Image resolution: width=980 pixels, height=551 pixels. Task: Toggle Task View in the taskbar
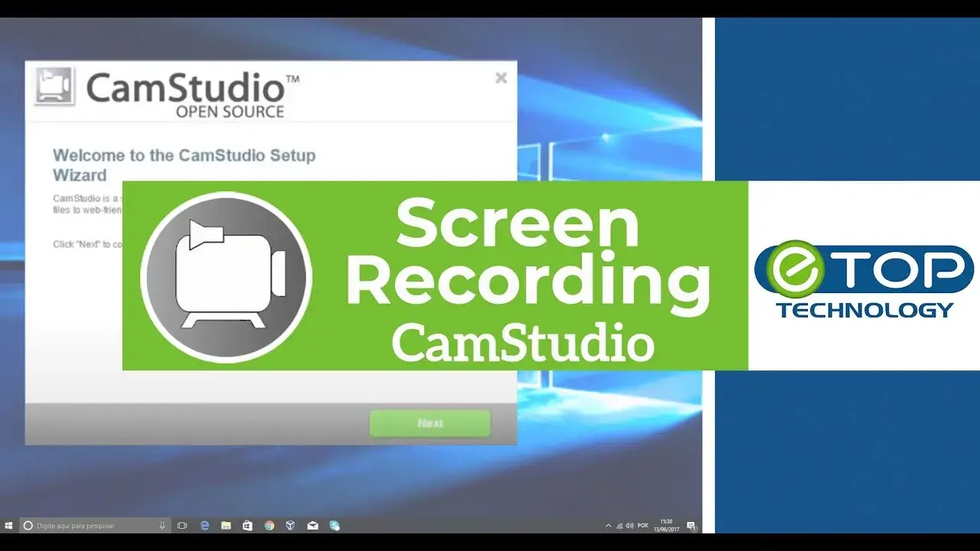click(x=181, y=526)
